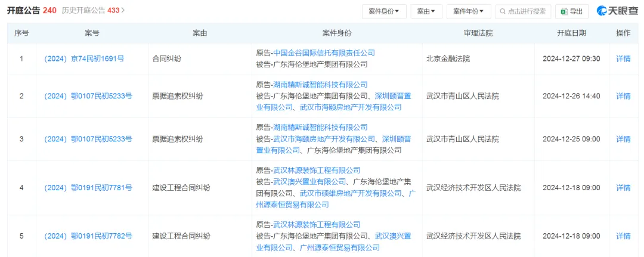View 详情 for the 北京金融法院 case
The height and width of the screenshot is (257, 644).
point(623,59)
